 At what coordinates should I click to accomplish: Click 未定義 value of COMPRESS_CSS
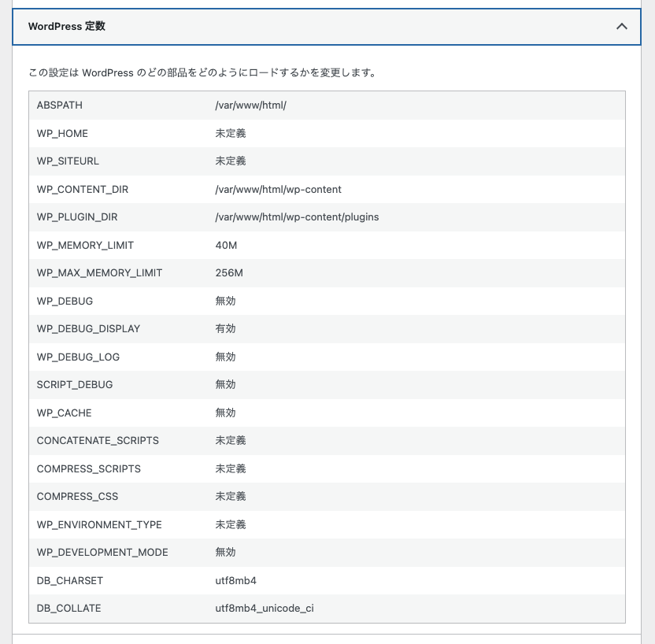click(x=231, y=497)
